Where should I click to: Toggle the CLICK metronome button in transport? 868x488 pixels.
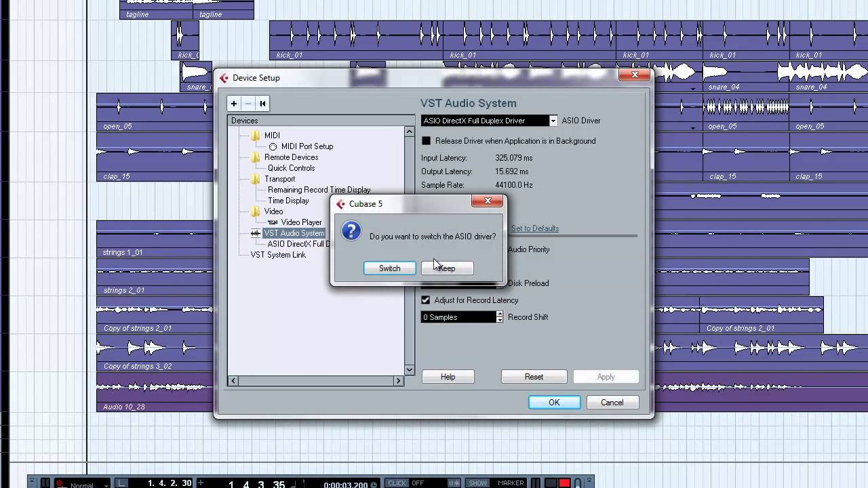397,483
